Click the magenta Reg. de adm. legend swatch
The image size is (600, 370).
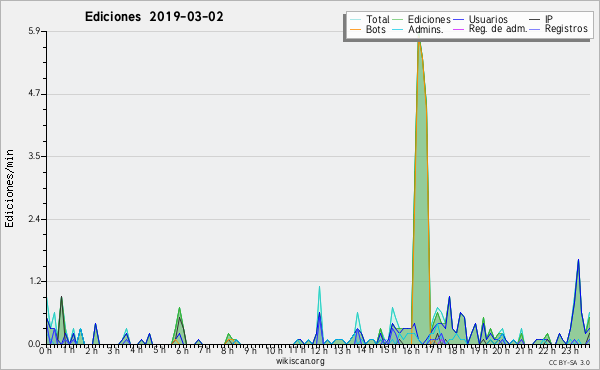pos(458,29)
